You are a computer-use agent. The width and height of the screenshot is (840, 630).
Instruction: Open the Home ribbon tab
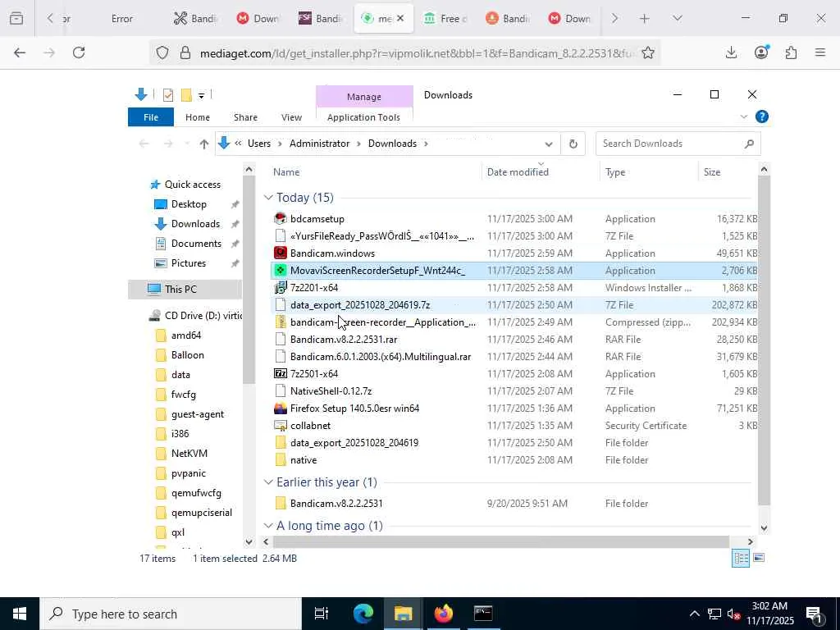(x=197, y=116)
